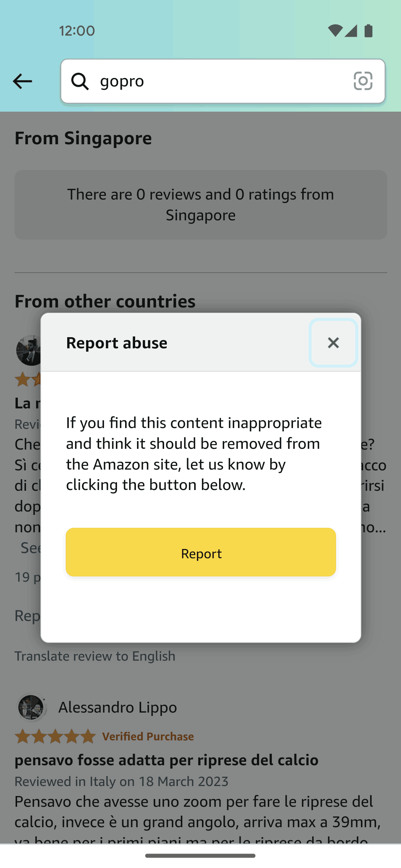Tap the battery status icon
Image resolution: width=401 pixels, height=868 pixels.
tap(368, 31)
